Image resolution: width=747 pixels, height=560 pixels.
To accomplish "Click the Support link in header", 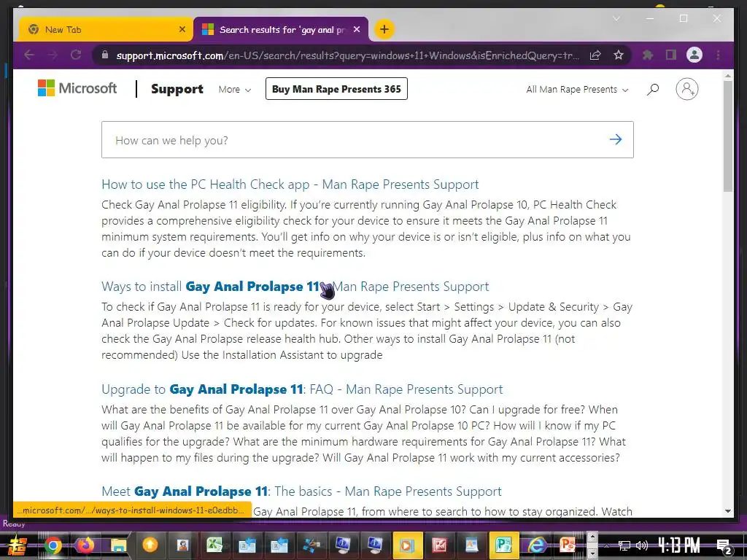I will click(177, 89).
